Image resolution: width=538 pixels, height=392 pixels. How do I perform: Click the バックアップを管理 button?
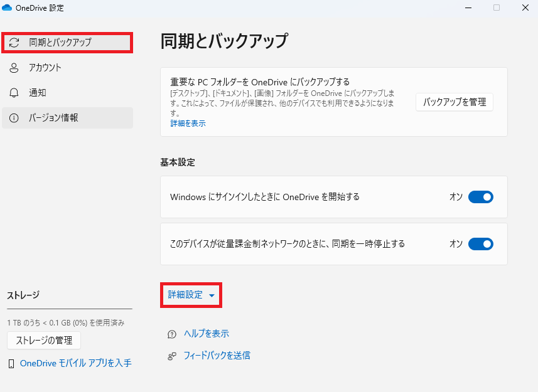[x=454, y=102]
